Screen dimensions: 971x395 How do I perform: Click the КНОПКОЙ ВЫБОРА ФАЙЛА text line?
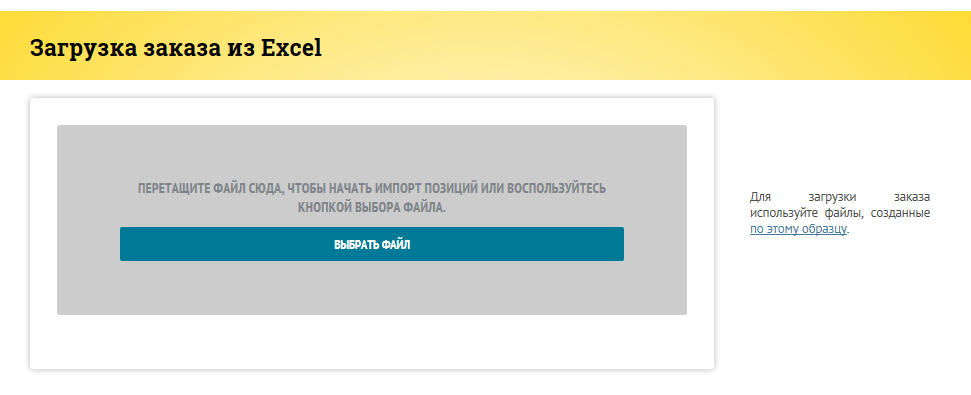pyautogui.click(x=372, y=207)
